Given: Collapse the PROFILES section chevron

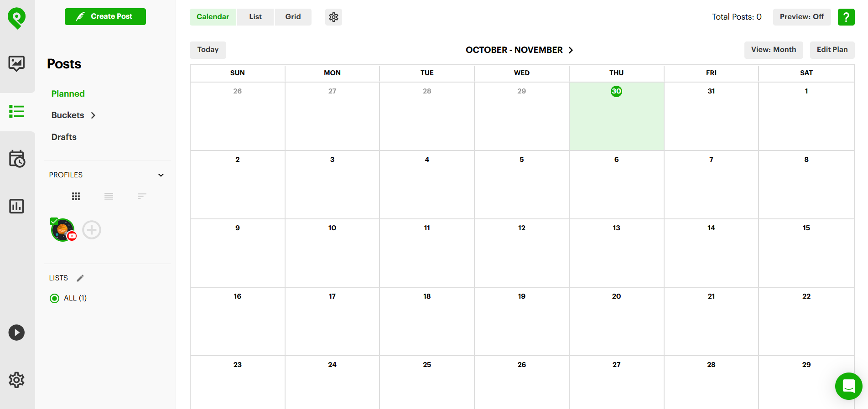Looking at the screenshot, I should 161,175.
